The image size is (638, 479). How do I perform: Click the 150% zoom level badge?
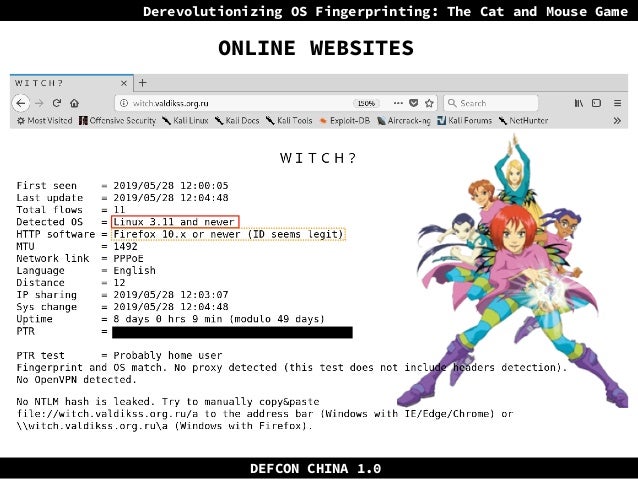point(366,103)
